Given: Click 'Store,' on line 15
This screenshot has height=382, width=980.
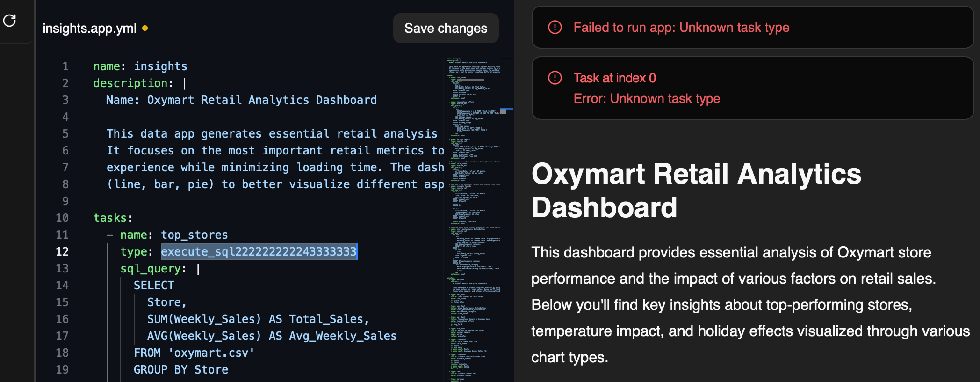Looking at the screenshot, I should tap(167, 302).
